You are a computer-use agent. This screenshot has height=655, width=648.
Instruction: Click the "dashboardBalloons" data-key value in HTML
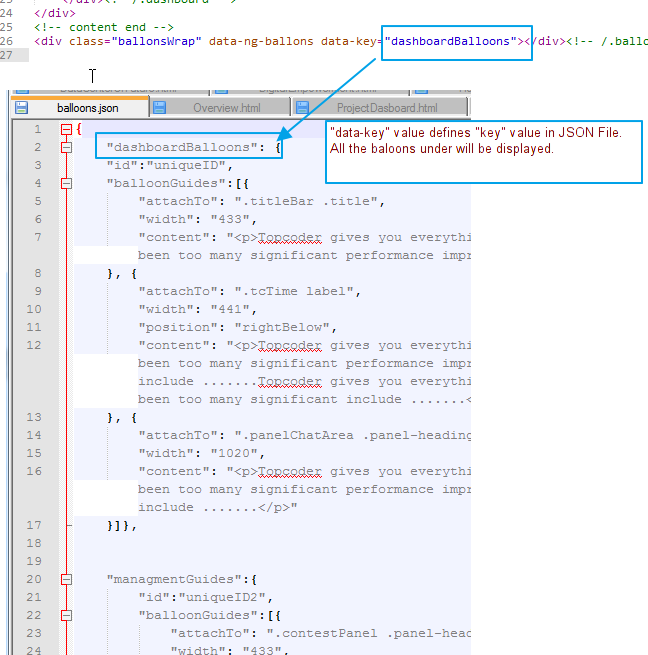tap(451, 41)
